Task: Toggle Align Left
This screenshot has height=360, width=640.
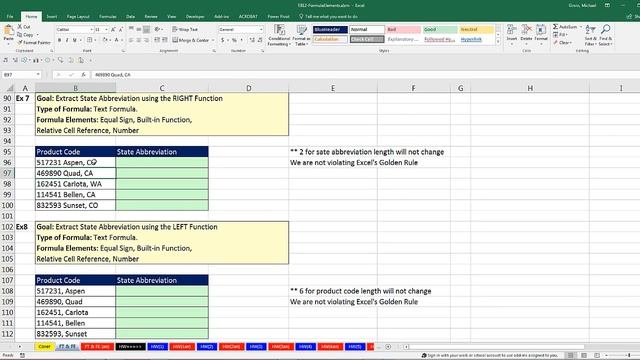Action: click(131, 40)
